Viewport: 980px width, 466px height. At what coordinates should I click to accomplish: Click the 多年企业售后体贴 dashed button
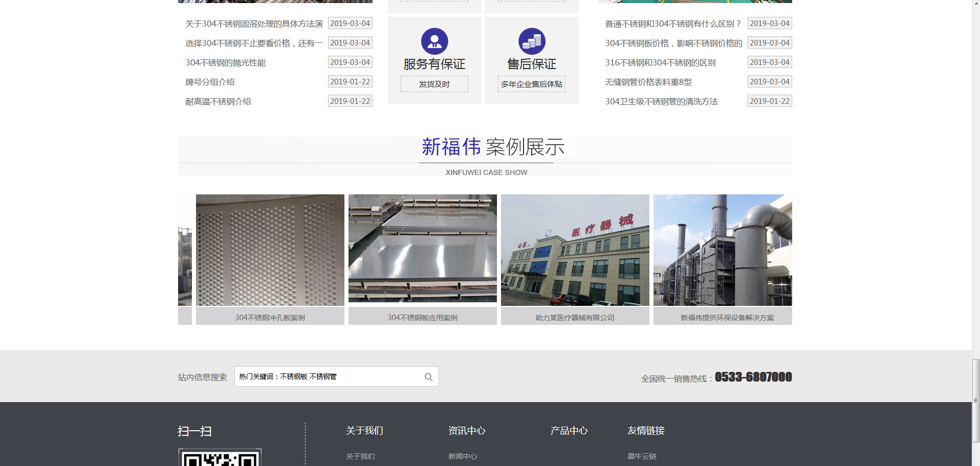532,84
